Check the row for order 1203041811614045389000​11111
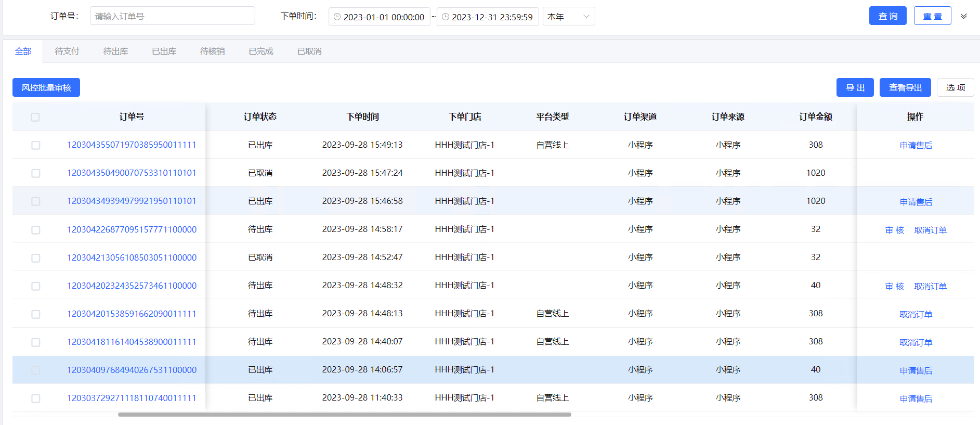This screenshot has width=980, height=425. point(35,342)
